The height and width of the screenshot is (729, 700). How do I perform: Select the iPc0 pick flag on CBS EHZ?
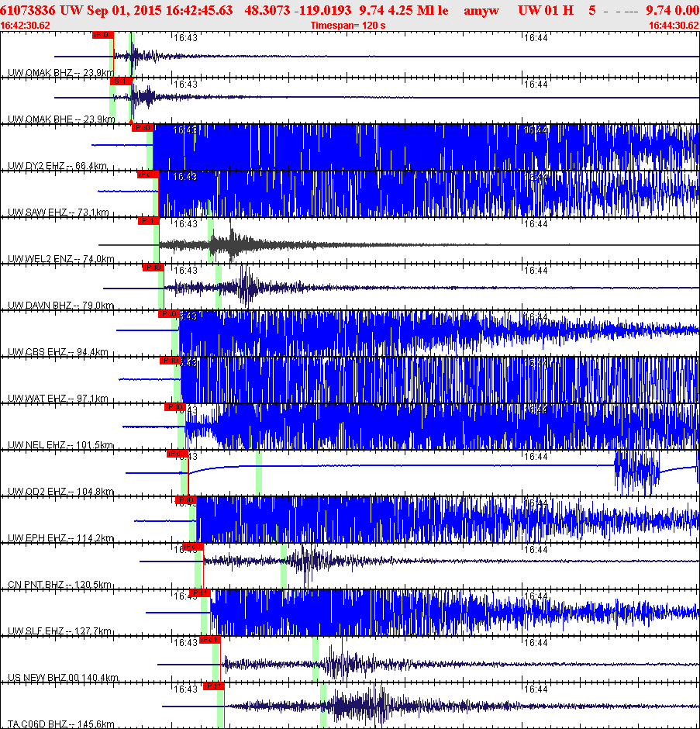(x=167, y=314)
